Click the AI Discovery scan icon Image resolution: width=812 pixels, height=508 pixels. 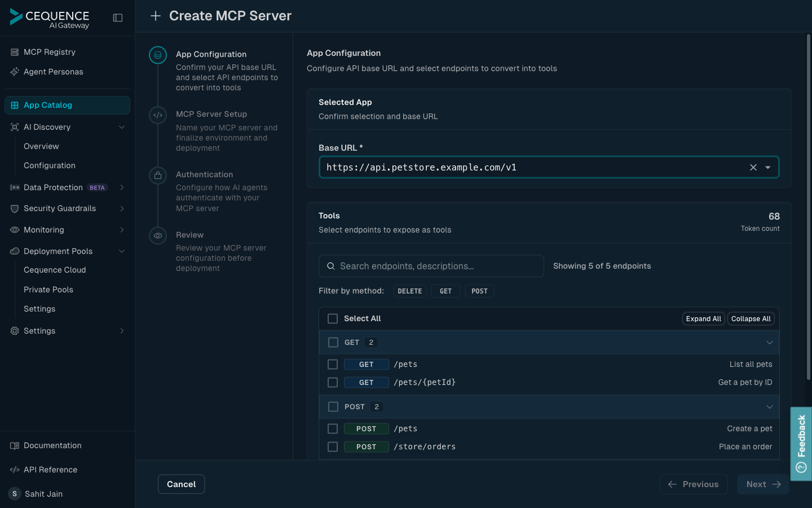[x=15, y=127]
